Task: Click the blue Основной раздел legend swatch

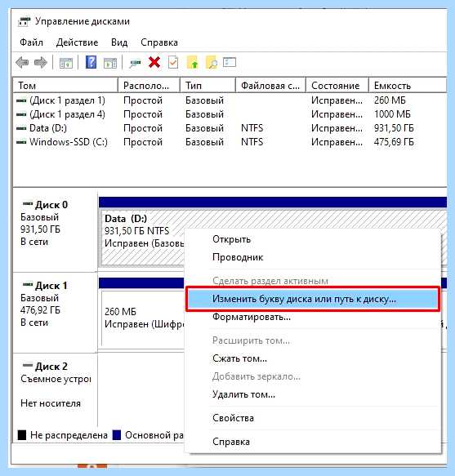Action: coord(117,435)
